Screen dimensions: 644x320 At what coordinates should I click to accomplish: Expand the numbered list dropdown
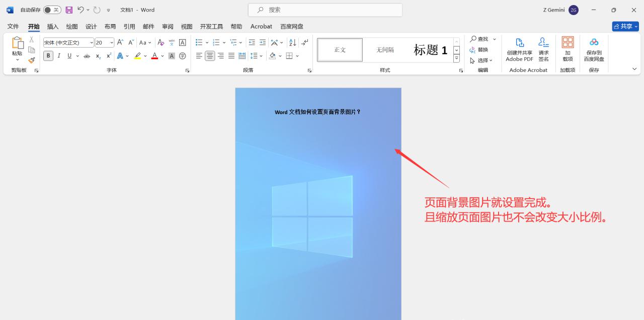[x=224, y=43]
